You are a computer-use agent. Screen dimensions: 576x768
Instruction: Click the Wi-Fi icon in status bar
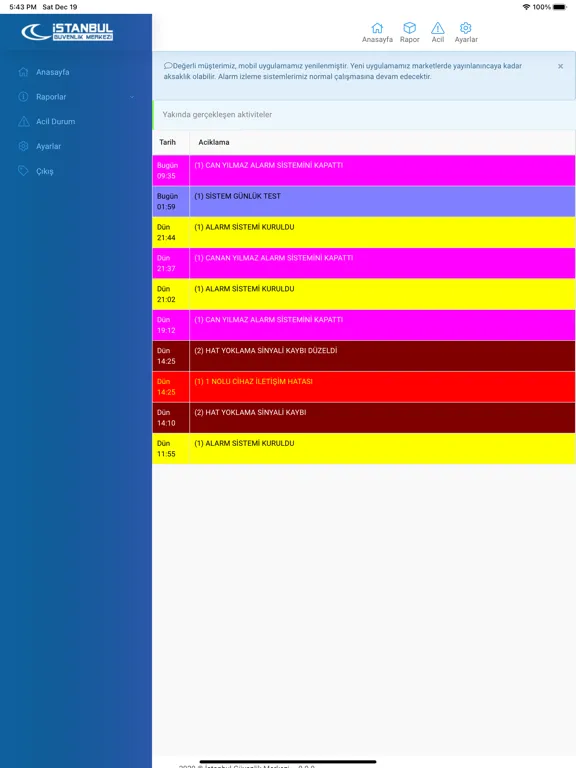(527, 7)
